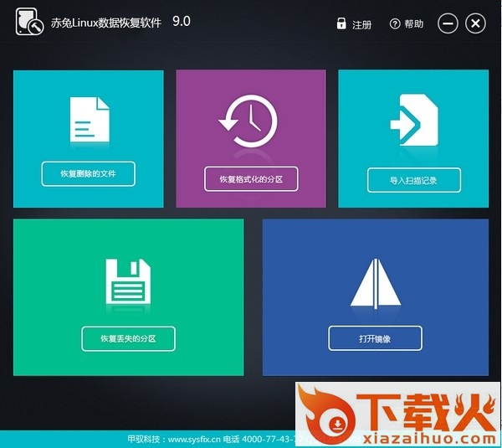This screenshot has height=448, width=502.
Task: Click the document icon for deleted file recovery
Action: [89, 123]
